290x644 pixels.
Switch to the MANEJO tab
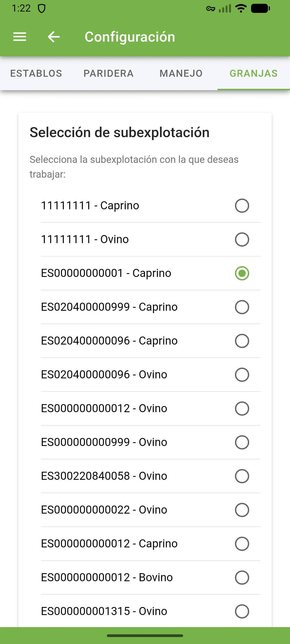[x=181, y=73]
